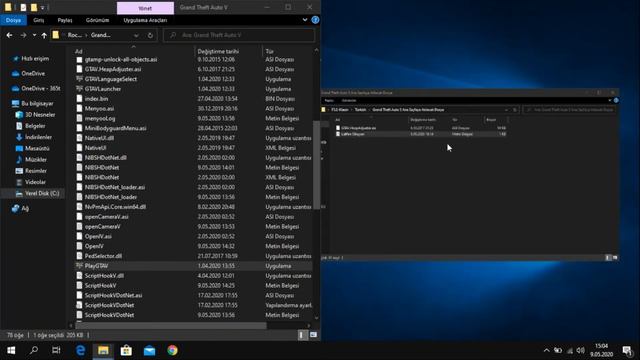Launch Microsoft Edge from the taskbar
Viewport: 640px width, 360px height.
(80, 350)
